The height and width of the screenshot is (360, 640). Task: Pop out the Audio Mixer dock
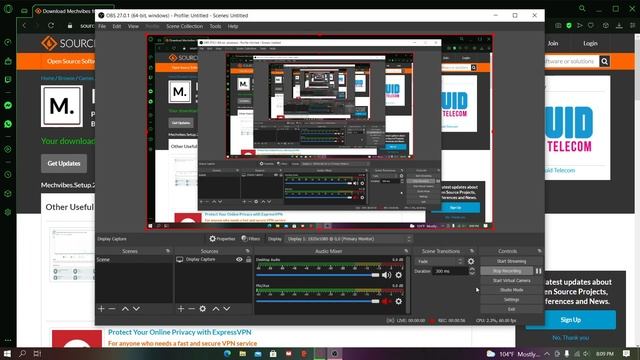point(406,251)
